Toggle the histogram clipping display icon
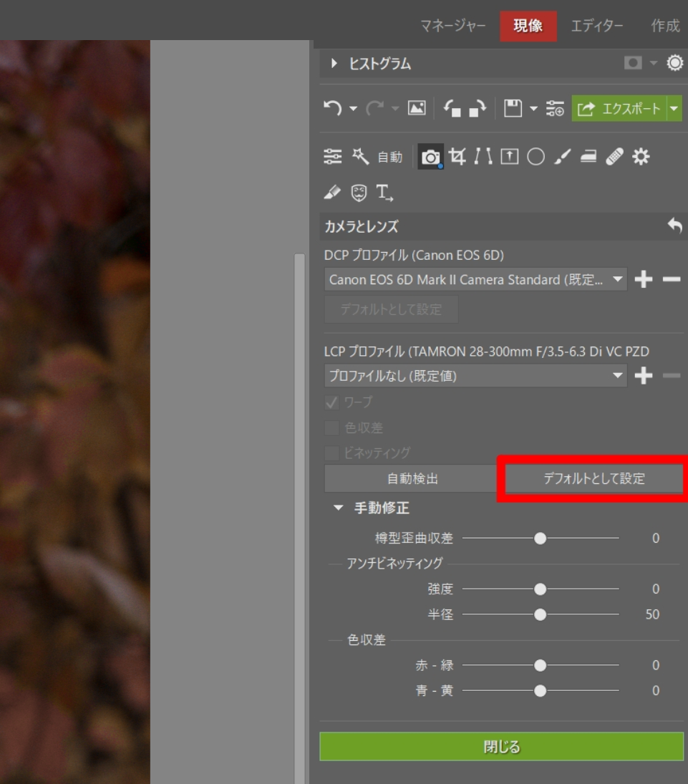688x784 pixels. point(632,63)
